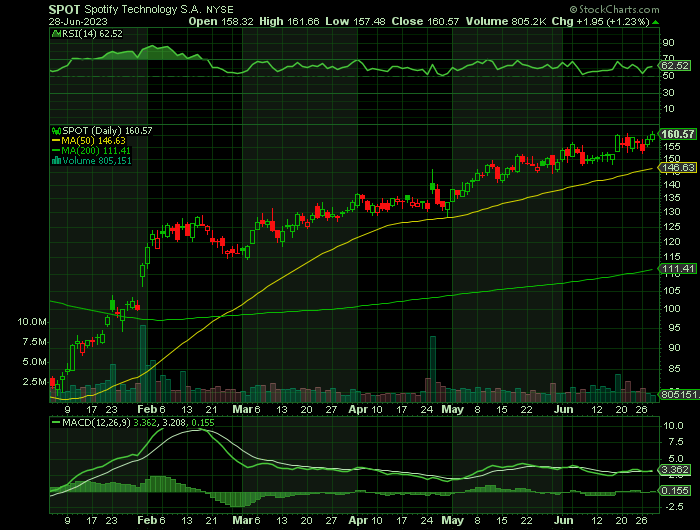Viewport: 700px width, 530px height.
Task: Click the High 161.66 value
Action: point(289,21)
